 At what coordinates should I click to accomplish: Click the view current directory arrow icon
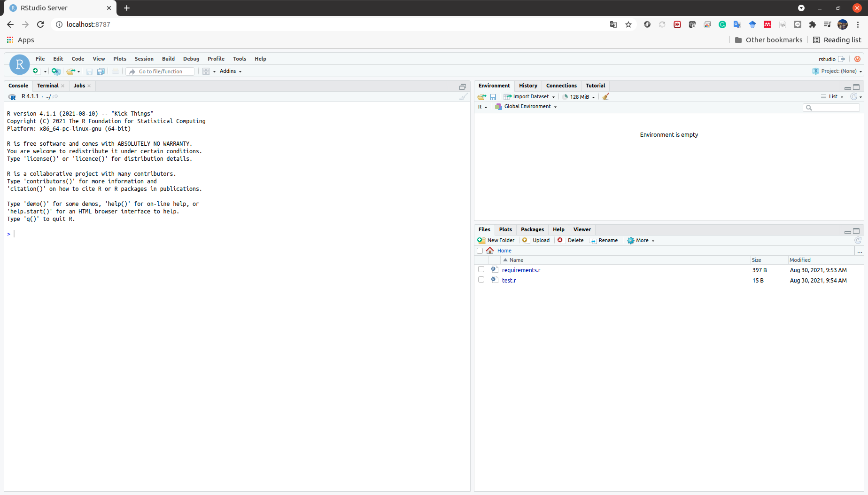[55, 96]
